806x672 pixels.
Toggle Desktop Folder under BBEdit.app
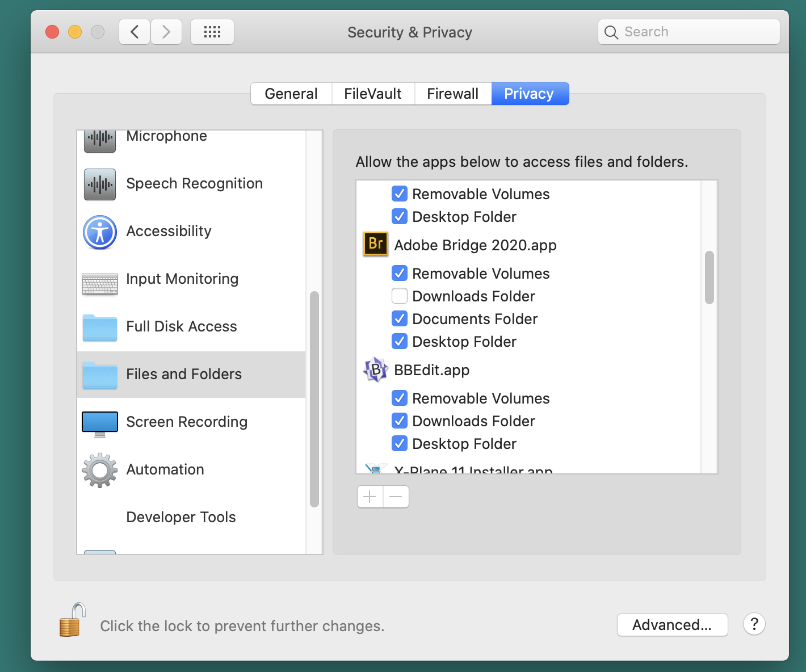[x=400, y=444]
